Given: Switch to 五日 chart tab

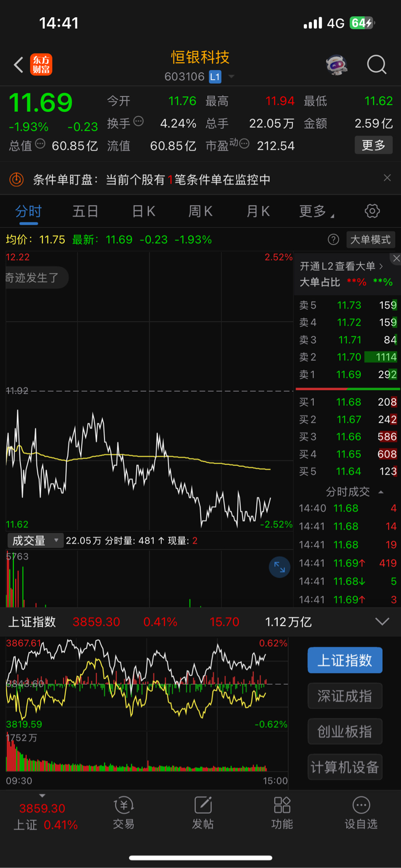Looking at the screenshot, I should click(x=86, y=212).
